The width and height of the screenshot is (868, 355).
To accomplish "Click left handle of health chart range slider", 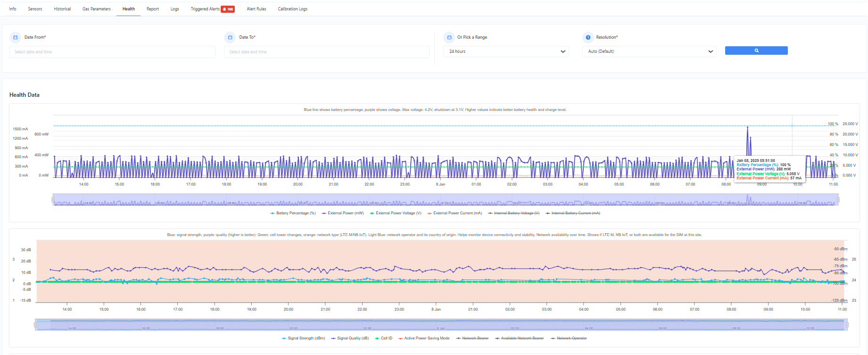I will coord(53,200).
